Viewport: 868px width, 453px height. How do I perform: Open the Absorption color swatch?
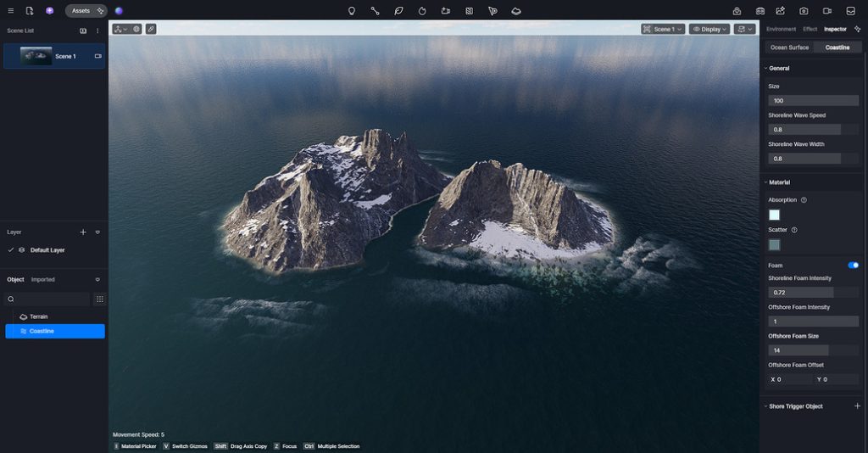pos(774,215)
